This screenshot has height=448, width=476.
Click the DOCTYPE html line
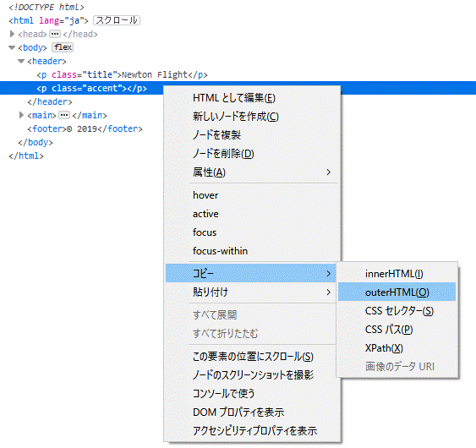47,7
